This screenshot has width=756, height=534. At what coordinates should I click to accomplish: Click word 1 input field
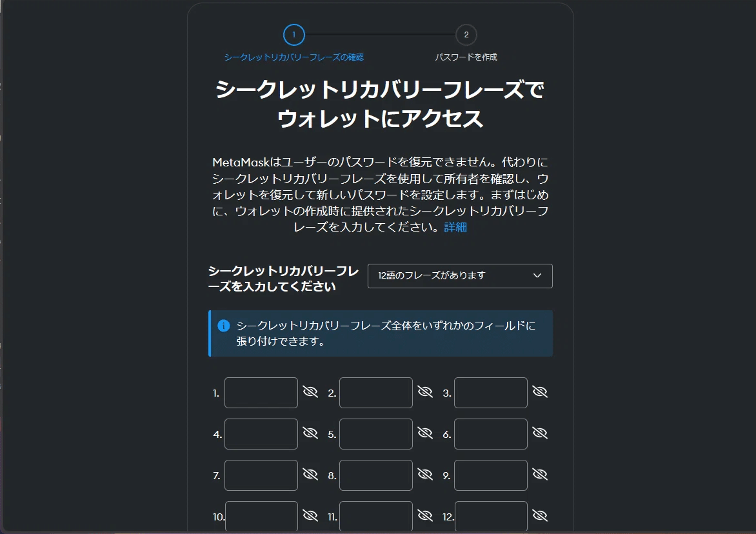pyautogui.click(x=261, y=393)
